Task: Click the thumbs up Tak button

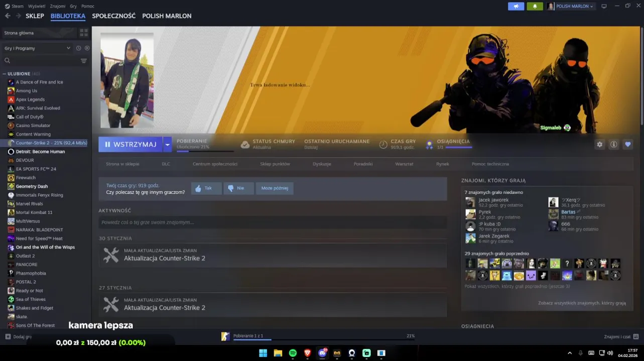Action: (206, 188)
